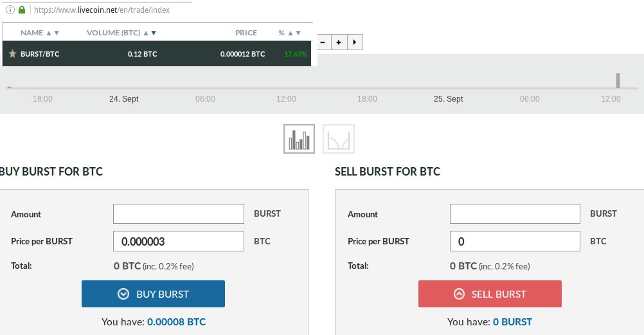Click the livecoin.net URL in address bar
This screenshot has width=644, height=335.
pos(102,10)
